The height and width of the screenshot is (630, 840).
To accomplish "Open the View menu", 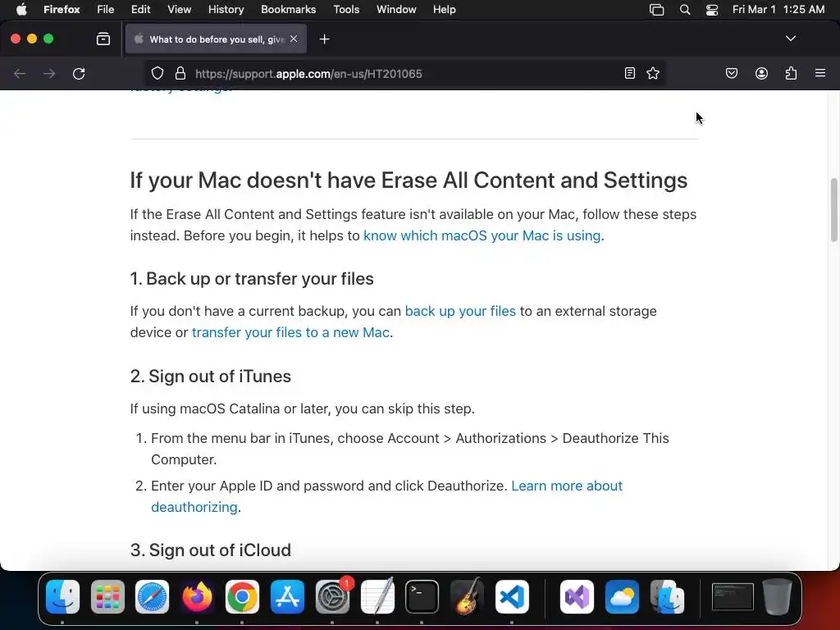I will (179, 10).
